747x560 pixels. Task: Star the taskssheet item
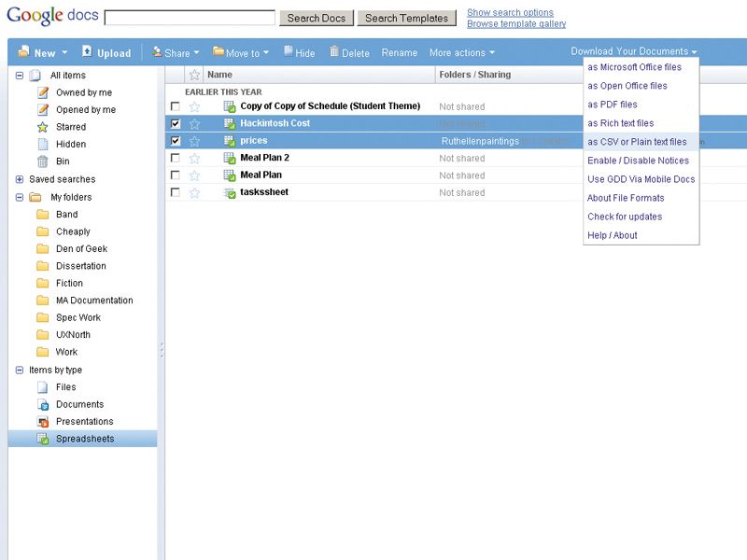click(x=194, y=193)
